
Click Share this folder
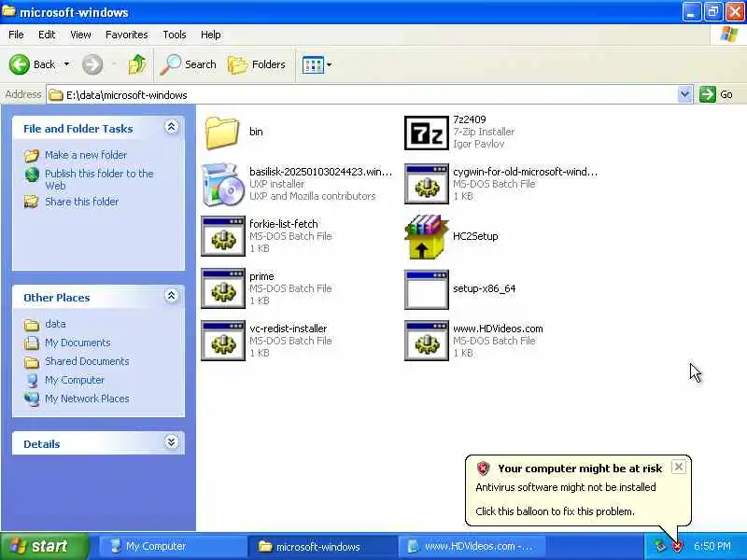coord(81,202)
